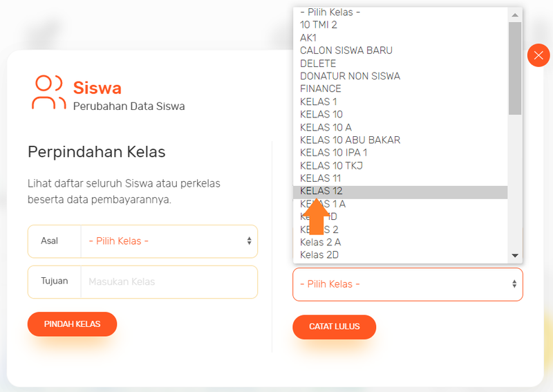Select the highlighted 'KELAS 12' option
The height and width of the screenshot is (392, 553).
pos(400,192)
